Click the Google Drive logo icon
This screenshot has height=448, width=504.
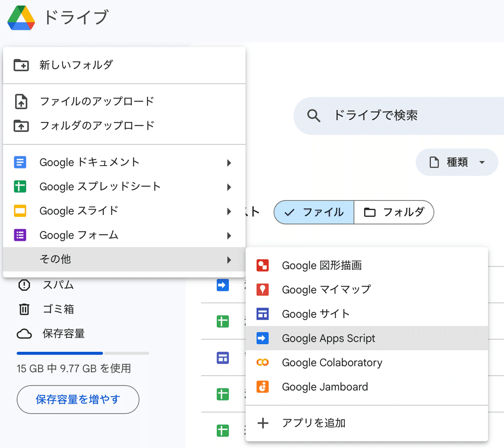[21, 18]
